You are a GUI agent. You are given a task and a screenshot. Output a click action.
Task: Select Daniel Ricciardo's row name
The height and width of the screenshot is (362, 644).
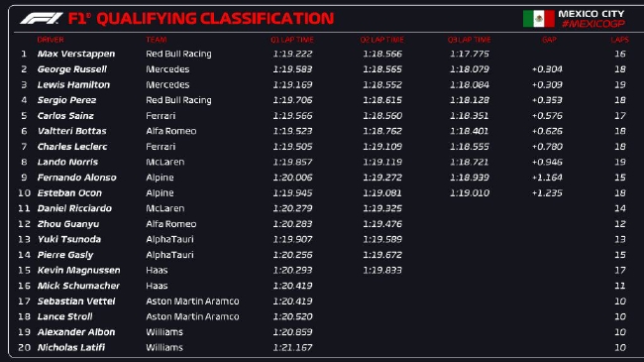[74, 208]
